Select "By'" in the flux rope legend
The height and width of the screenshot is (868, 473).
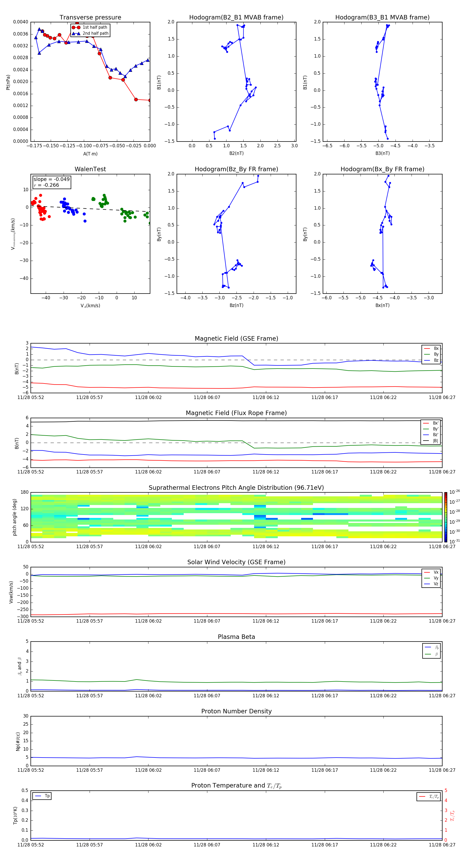click(431, 429)
